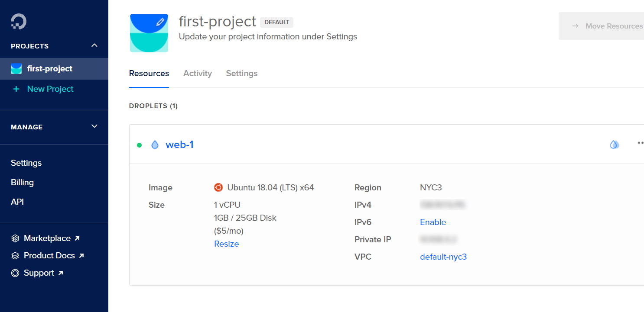Image resolution: width=644 pixels, height=312 pixels.
Task: Click the blurred IPv4 address
Action: (x=443, y=205)
